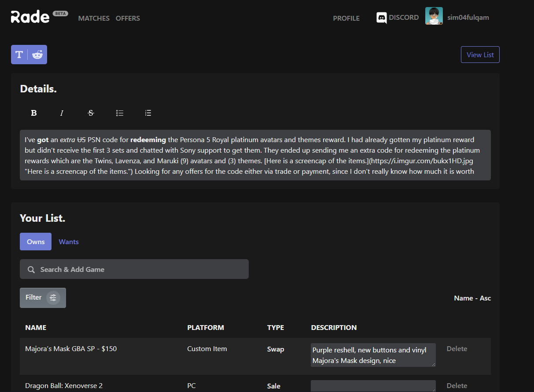Click the BETA badge

click(60, 13)
